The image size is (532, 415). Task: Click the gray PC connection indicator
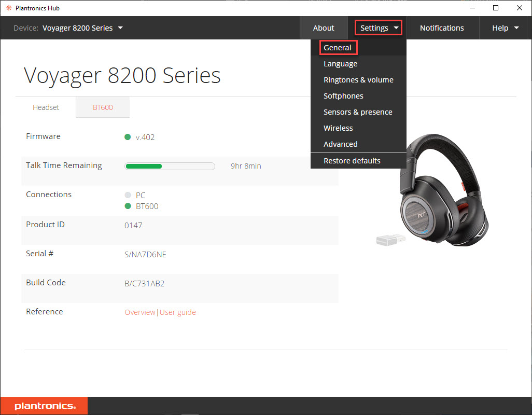[x=128, y=196]
